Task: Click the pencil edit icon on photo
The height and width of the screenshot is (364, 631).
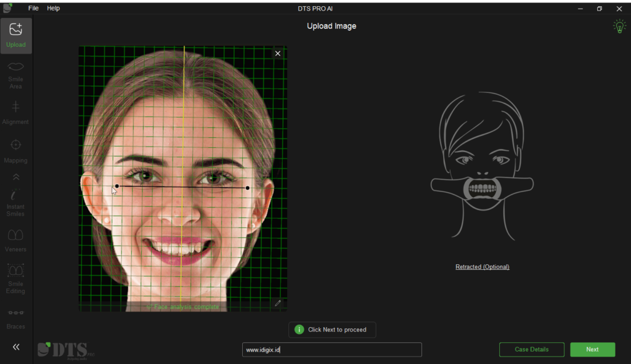Action: coord(278,303)
